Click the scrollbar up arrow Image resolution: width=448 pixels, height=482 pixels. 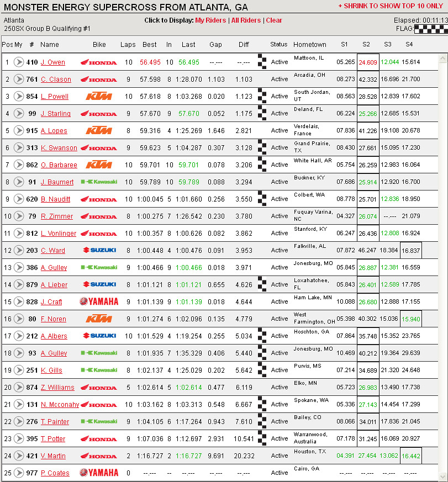tap(443, 59)
